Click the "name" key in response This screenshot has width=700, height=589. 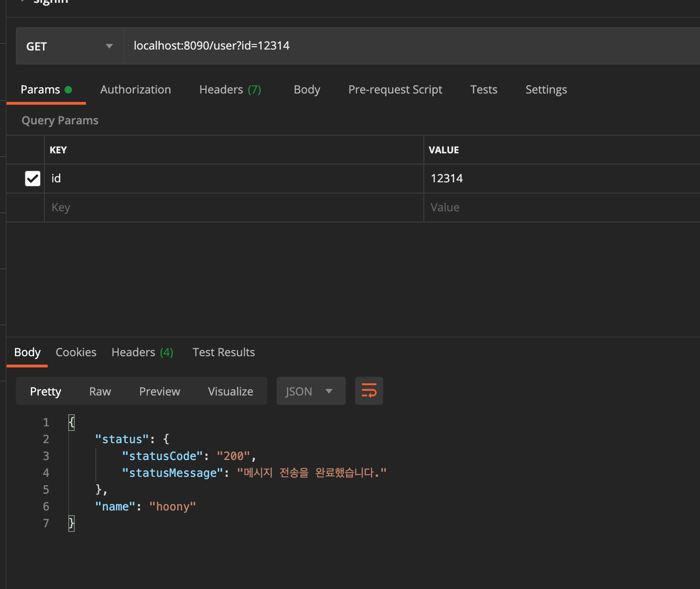(115, 507)
